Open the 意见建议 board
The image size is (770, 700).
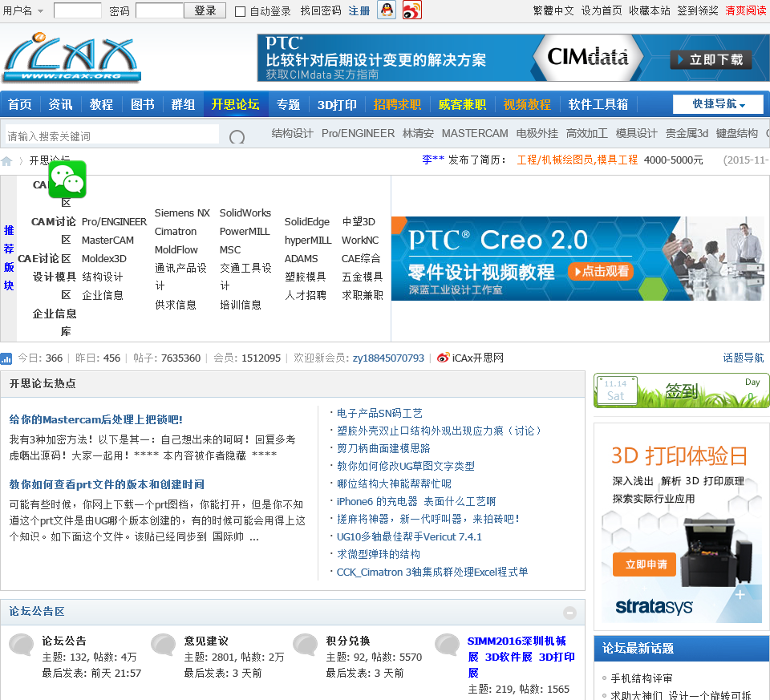[206, 641]
